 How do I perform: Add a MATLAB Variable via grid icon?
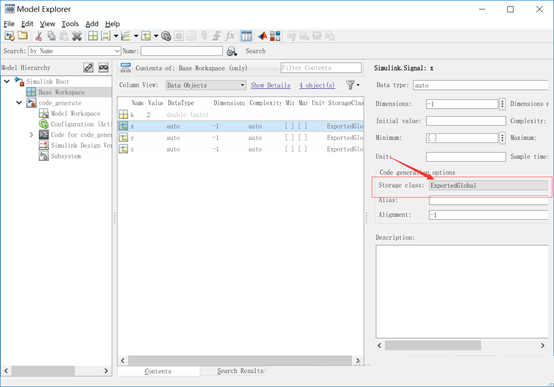tap(93, 36)
